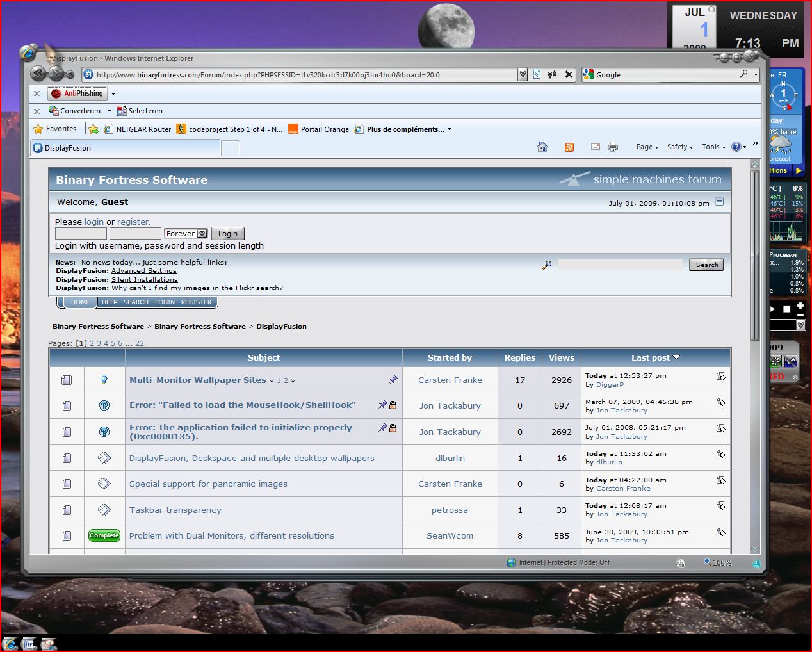The height and width of the screenshot is (652, 812).
Task: Click the zoom level 100% control
Action: pos(719,563)
